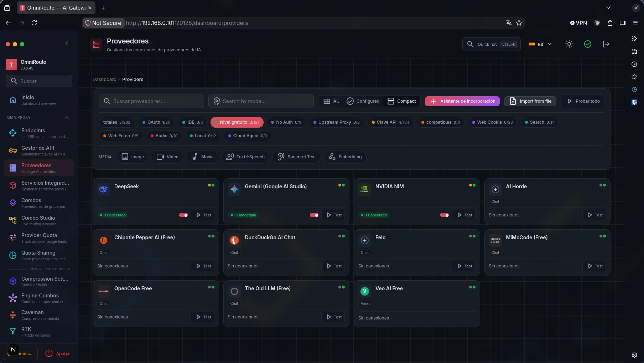Select the All view option
644x363 pixels.
(x=331, y=101)
